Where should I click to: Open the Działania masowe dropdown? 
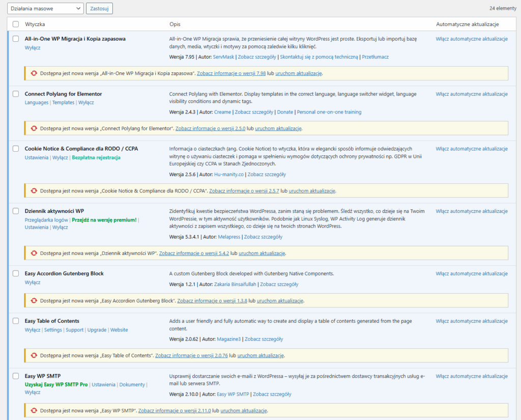point(44,8)
